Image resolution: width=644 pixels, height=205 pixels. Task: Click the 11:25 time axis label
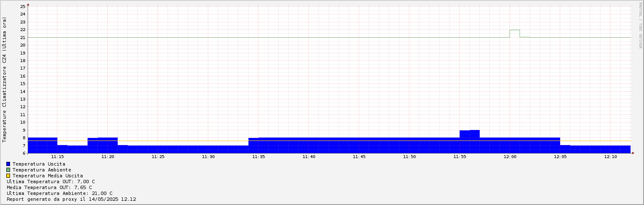[x=158, y=157]
